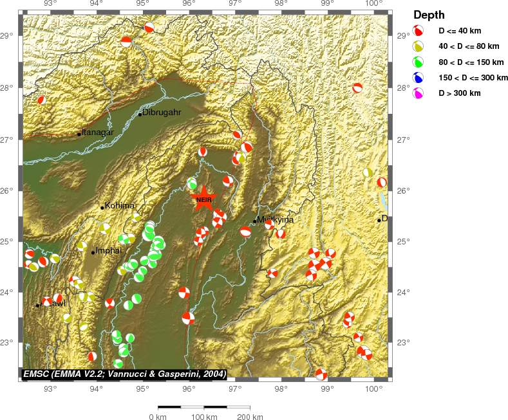
Task: Click the 'Imphal' city label
Action: click(x=109, y=250)
